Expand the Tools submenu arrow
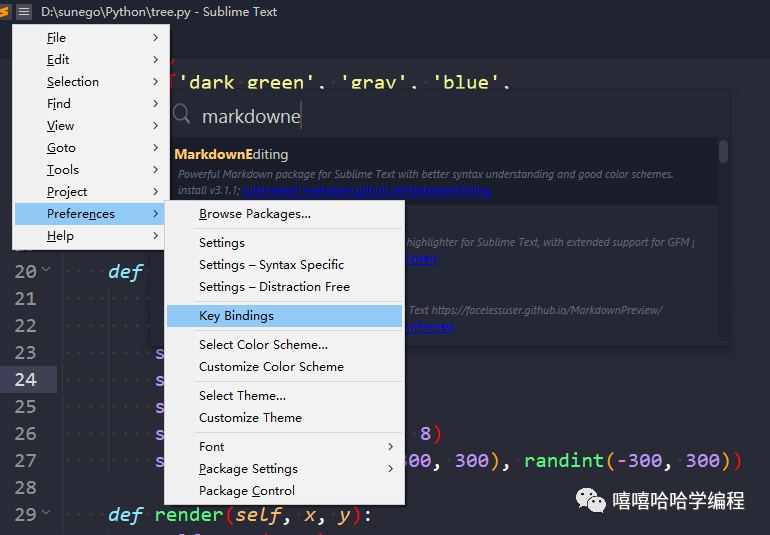Screen dimensions: 770x535 (156, 170)
